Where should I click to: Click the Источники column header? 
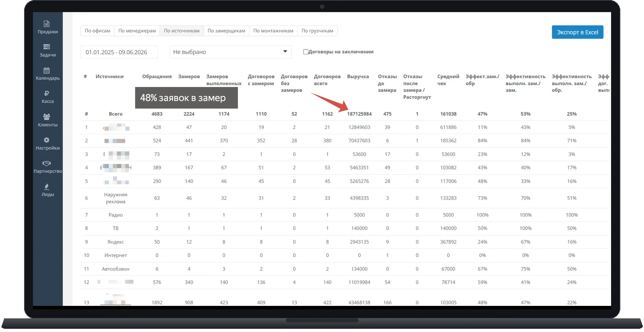(x=110, y=77)
